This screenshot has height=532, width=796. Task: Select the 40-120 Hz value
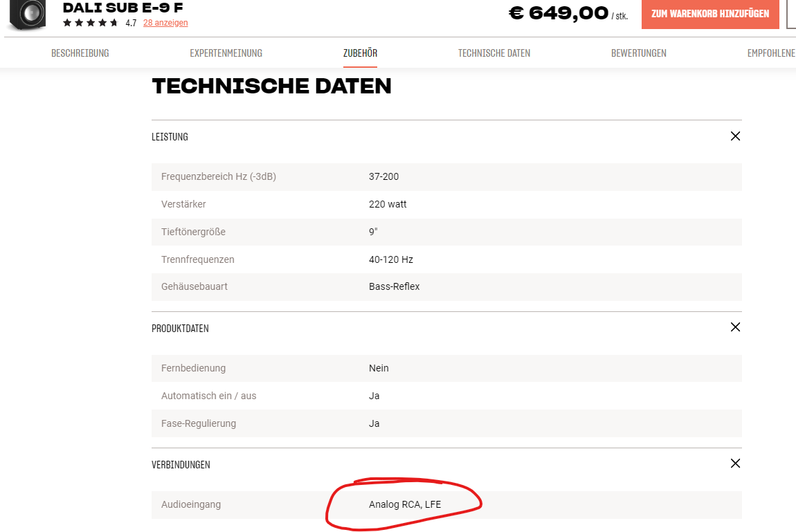coord(391,259)
